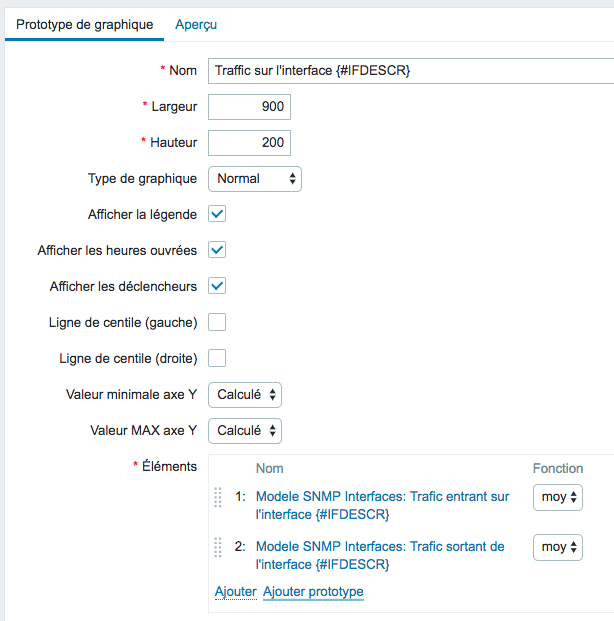Focus the Nom text field
Viewport: 614px width, 621px height.
pyautogui.click(x=411, y=71)
